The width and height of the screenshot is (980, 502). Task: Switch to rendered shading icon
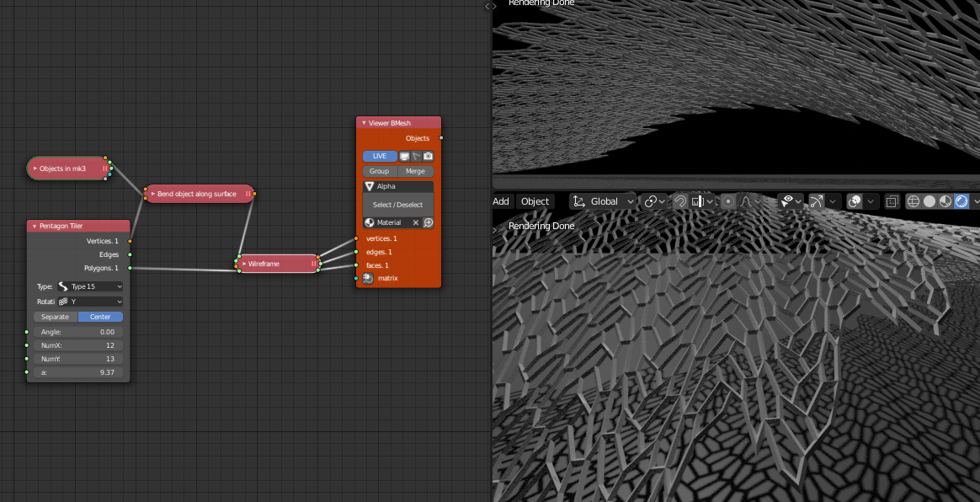tap(961, 201)
